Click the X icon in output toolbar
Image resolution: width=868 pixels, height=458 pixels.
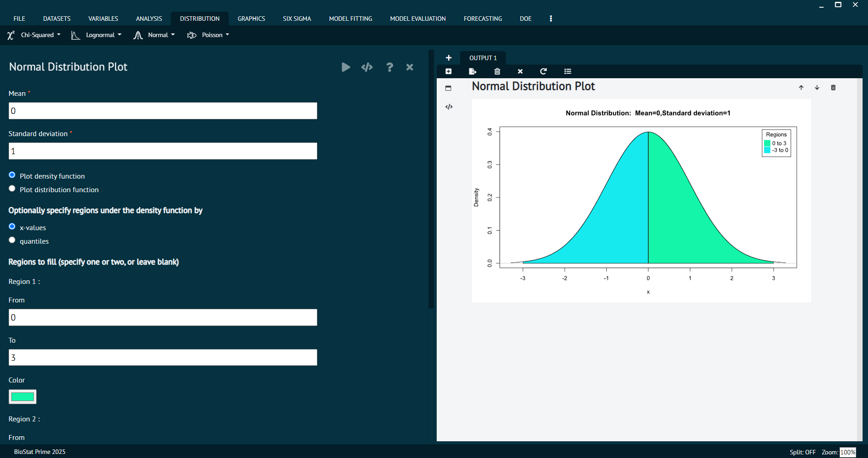[x=520, y=71]
